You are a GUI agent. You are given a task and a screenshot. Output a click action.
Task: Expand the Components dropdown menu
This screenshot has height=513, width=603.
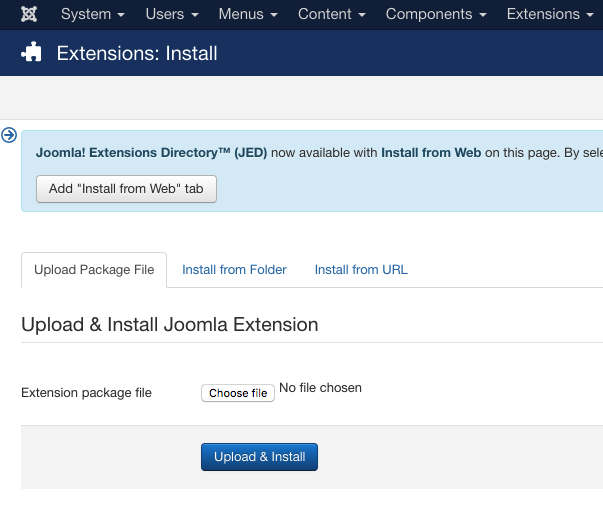436,14
